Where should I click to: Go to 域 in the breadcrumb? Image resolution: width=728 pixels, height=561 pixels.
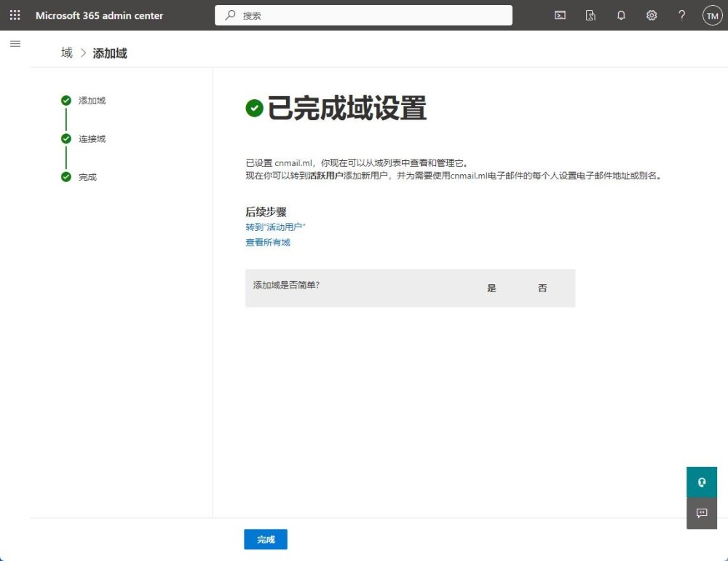pyautogui.click(x=67, y=53)
